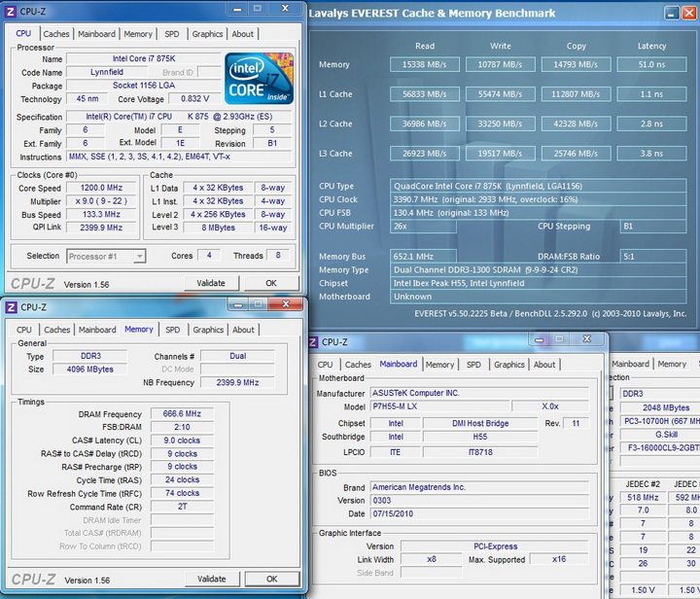Select CPU tab in top CPU-Z window
The height and width of the screenshot is (599, 700).
tap(23, 33)
